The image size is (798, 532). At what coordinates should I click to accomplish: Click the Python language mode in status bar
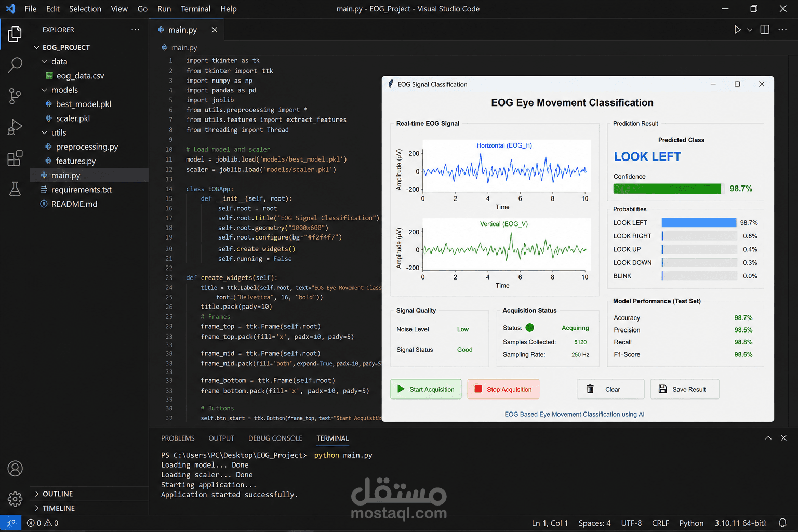pos(691,523)
